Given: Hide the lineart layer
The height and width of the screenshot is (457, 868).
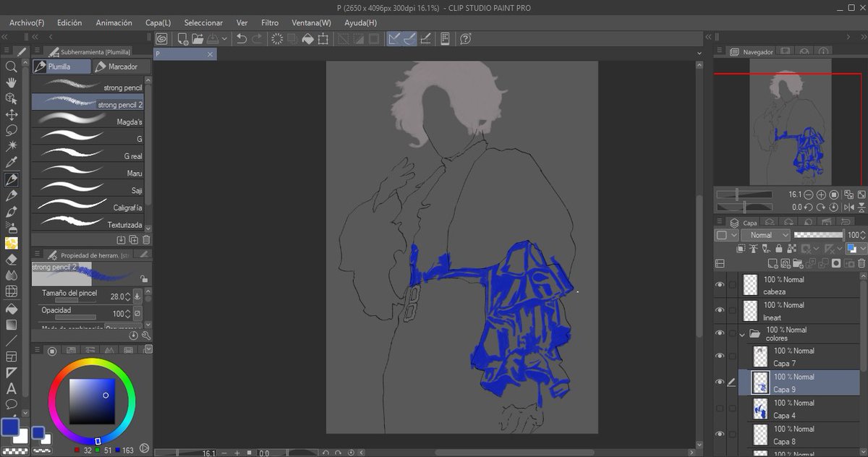Looking at the screenshot, I should coord(720,310).
